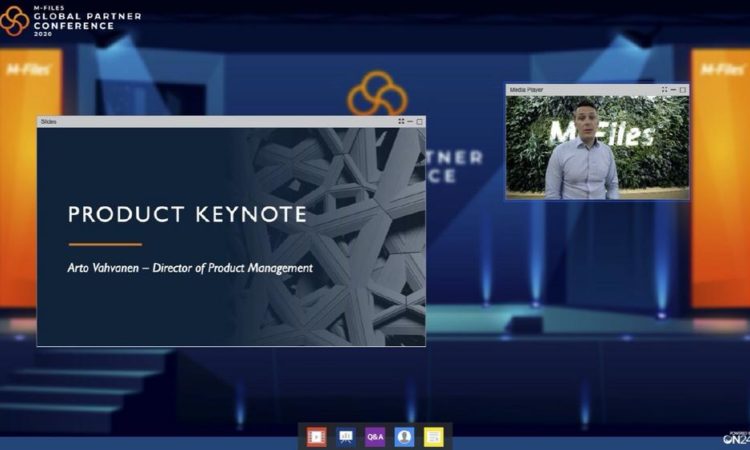Minimize the Slides window
Viewport: 750px width, 450px height.
click(x=410, y=121)
